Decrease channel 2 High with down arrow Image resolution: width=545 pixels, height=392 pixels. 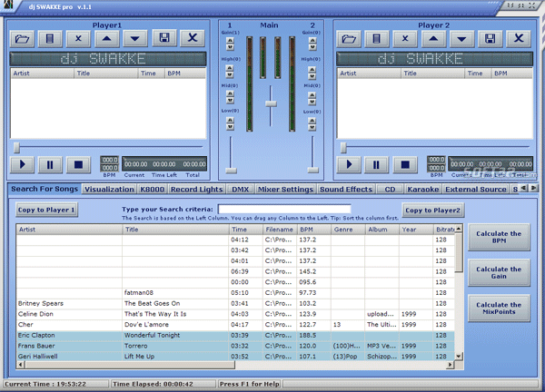click(312, 75)
